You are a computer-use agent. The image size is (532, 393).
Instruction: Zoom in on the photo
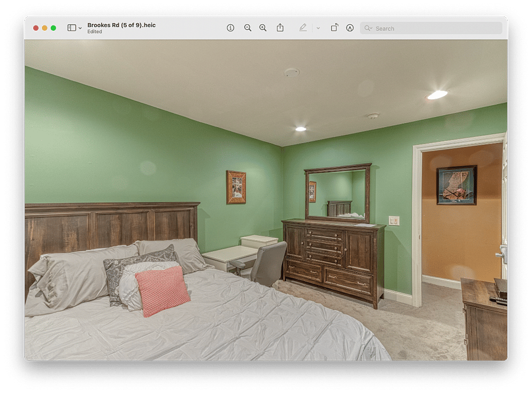(263, 28)
